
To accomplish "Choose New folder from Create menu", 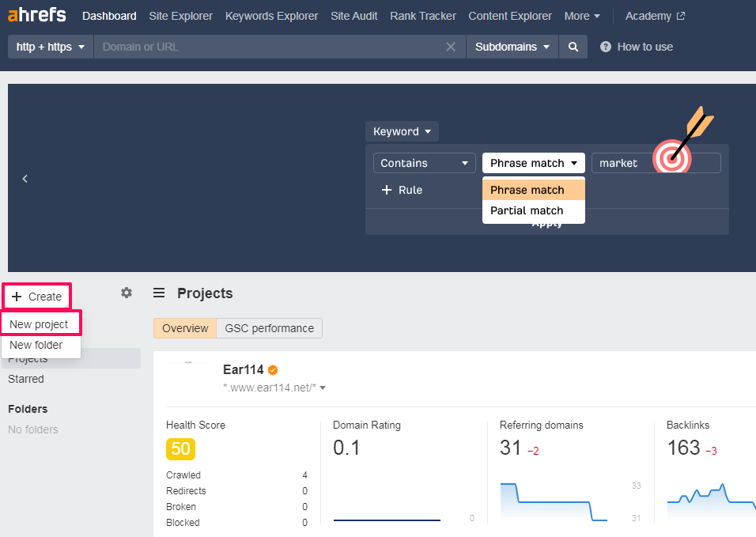I will pos(36,345).
